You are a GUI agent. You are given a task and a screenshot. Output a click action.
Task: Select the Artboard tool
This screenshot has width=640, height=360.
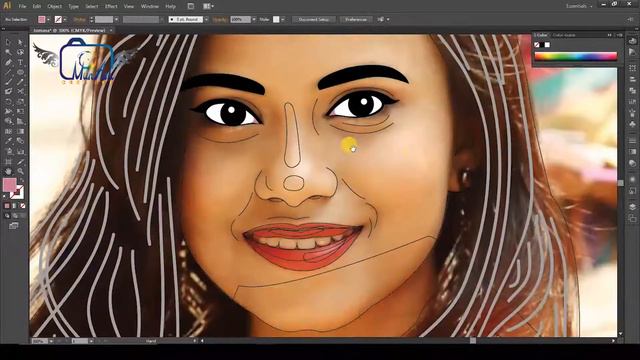click(8, 162)
